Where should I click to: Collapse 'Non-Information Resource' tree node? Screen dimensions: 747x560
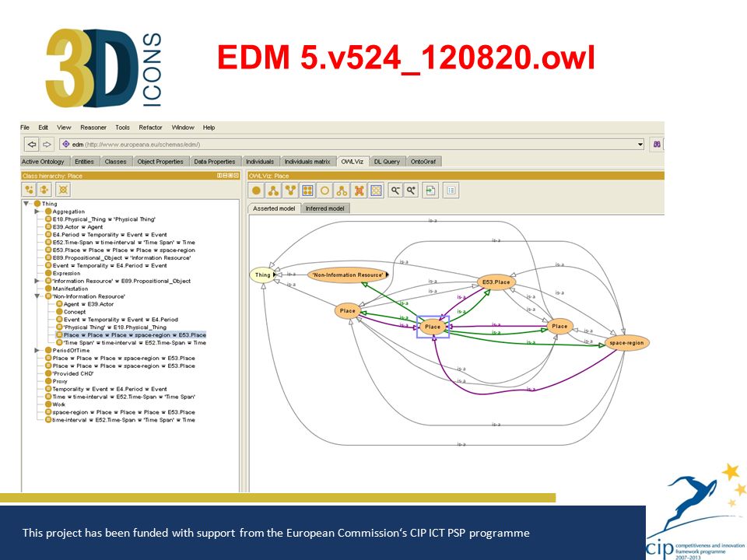(x=37, y=296)
